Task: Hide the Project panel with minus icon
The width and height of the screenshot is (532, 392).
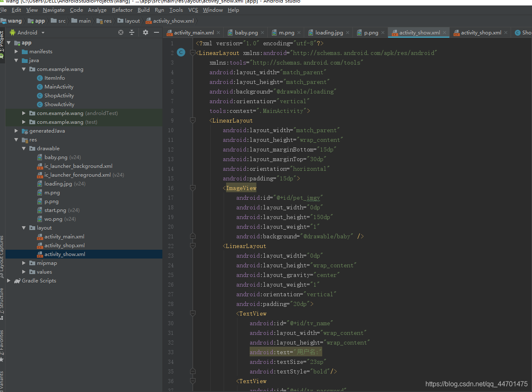Action: point(156,32)
